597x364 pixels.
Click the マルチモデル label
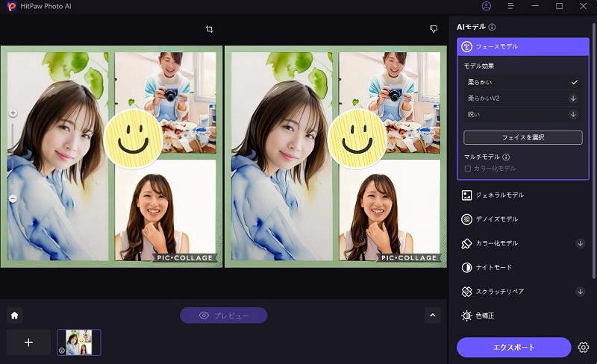point(482,157)
